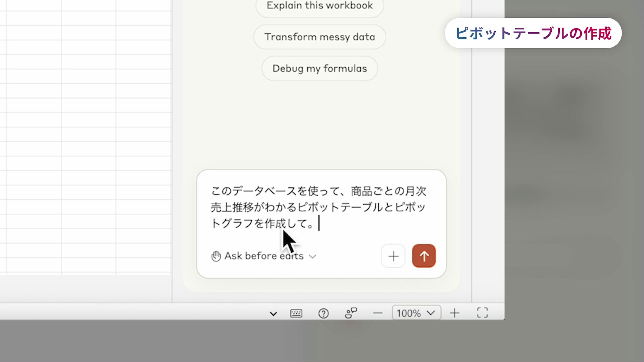The width and height of the screenshot is (644, 362).
Task: Click the help question mark icon
Action: [324, 313]
